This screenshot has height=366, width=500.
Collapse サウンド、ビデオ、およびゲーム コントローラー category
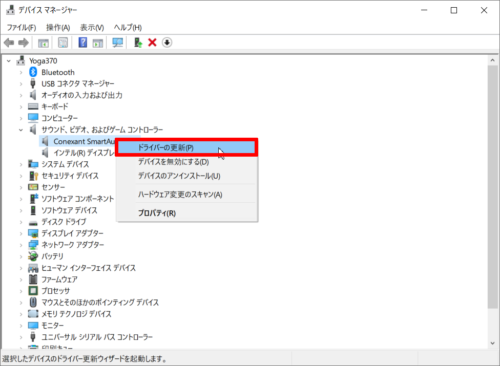(21, 130)
